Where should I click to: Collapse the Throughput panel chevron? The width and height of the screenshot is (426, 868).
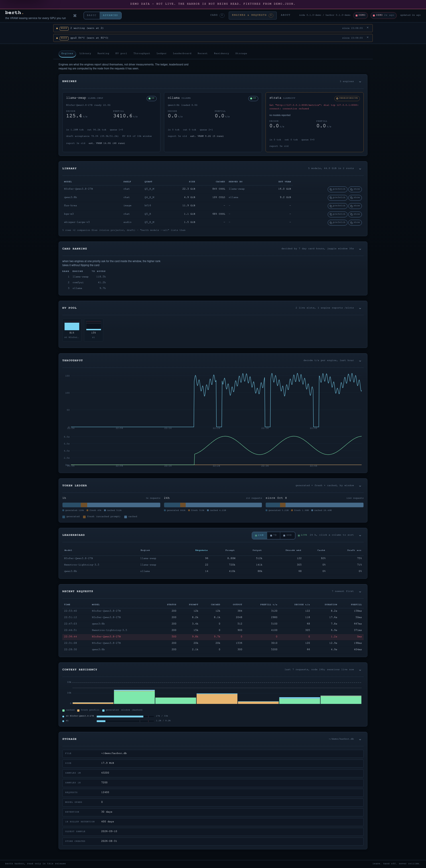pyautogui.click(x=360, y=361)
